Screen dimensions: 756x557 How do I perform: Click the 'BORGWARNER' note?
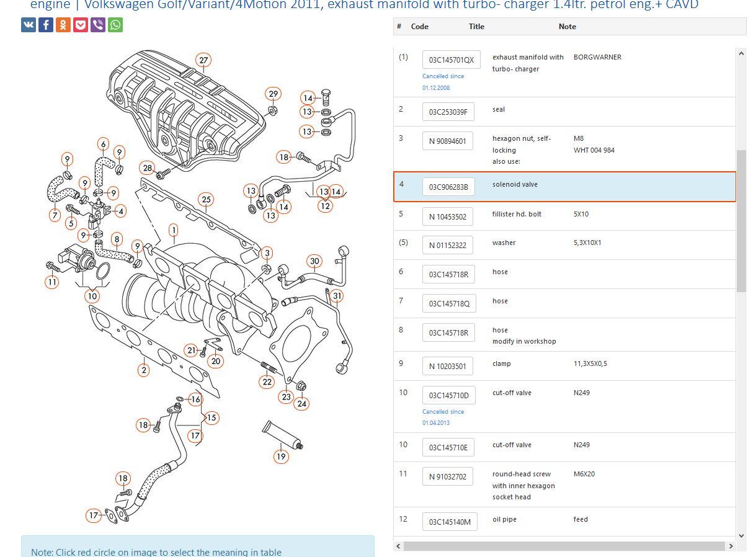tap(597, 57)
